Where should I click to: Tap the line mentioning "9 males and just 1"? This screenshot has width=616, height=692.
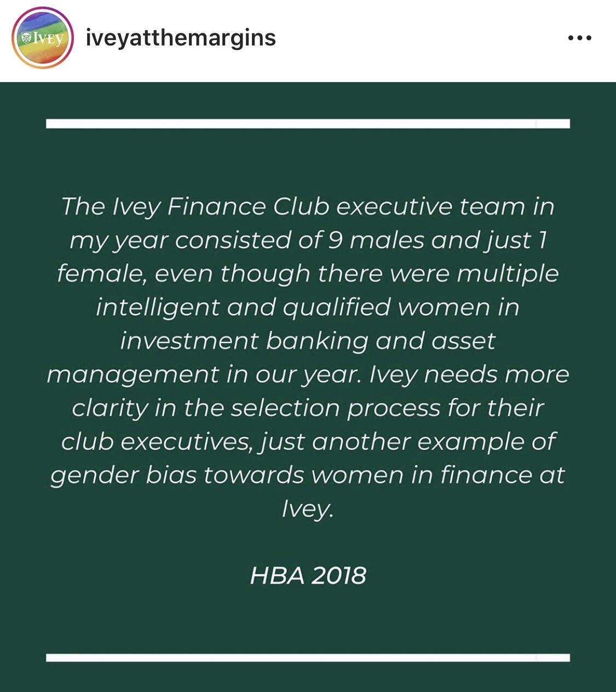(x=308, y=241)
